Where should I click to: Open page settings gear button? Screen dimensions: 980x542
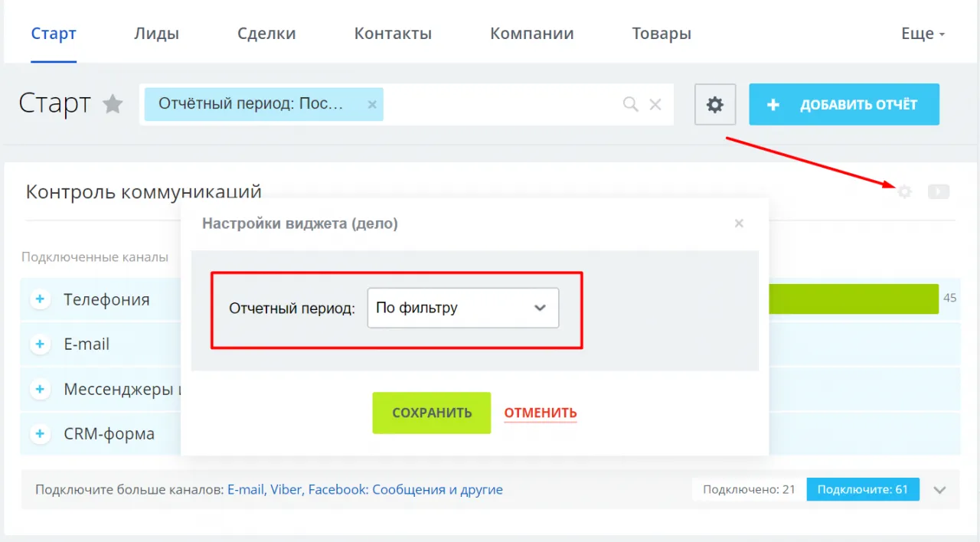(714, 105)
